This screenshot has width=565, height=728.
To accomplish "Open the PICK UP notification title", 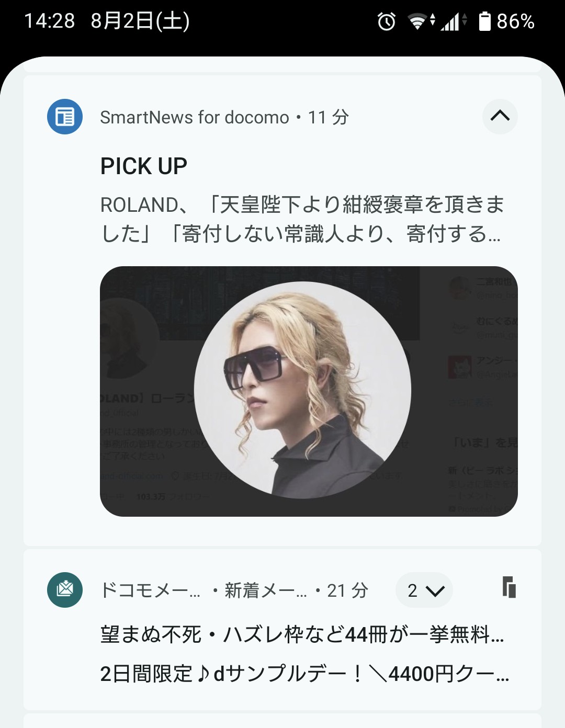I will [143, 166].
